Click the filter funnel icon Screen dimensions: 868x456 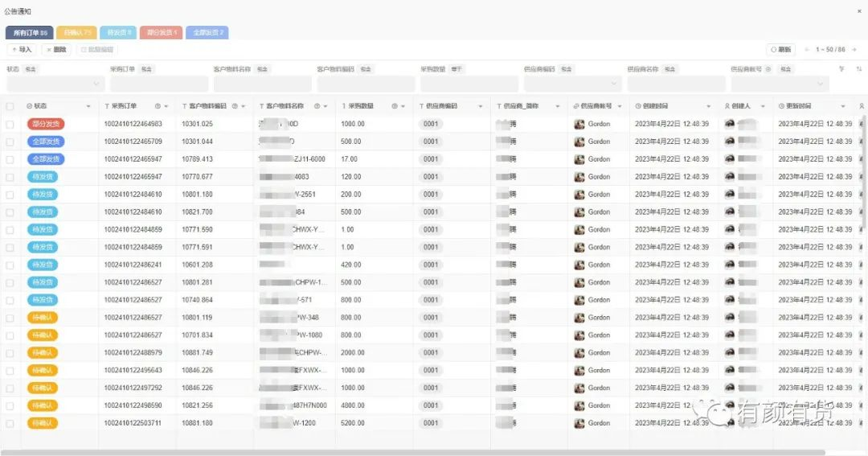pos(841,69)
